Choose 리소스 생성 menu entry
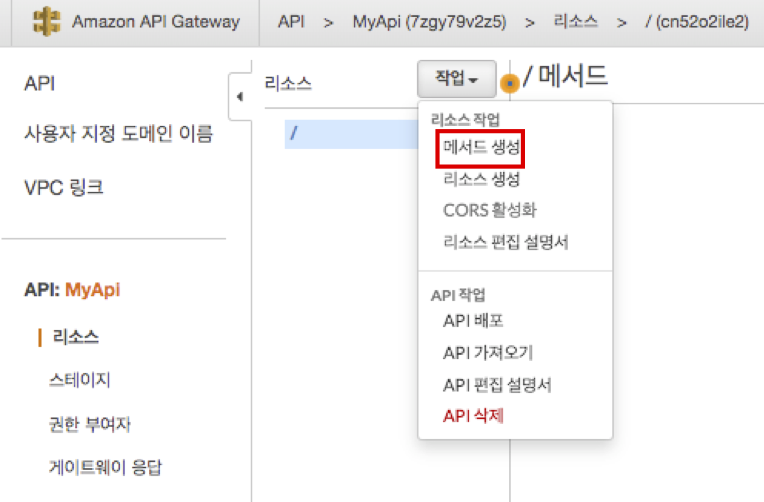 pyautogui.click(x=481, y=179)
